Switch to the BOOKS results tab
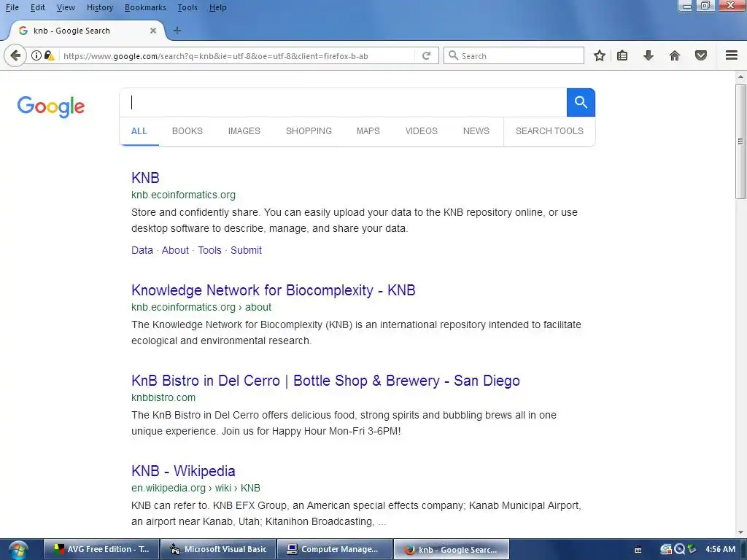Image resolution: width=747 pixels, height=560 pixels. (x=187, y=131)
